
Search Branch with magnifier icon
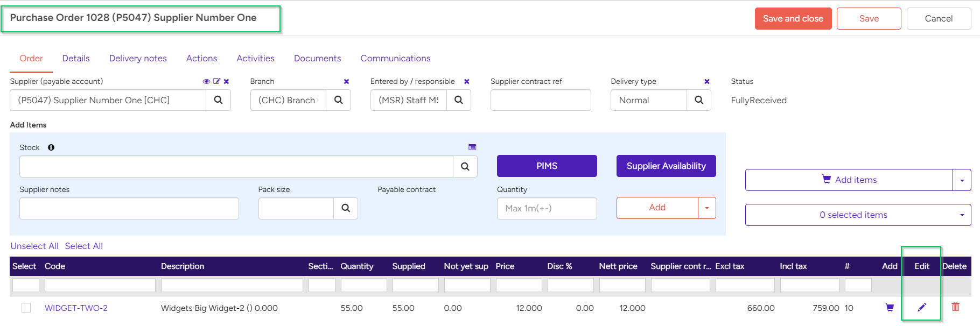pos(338,100)
